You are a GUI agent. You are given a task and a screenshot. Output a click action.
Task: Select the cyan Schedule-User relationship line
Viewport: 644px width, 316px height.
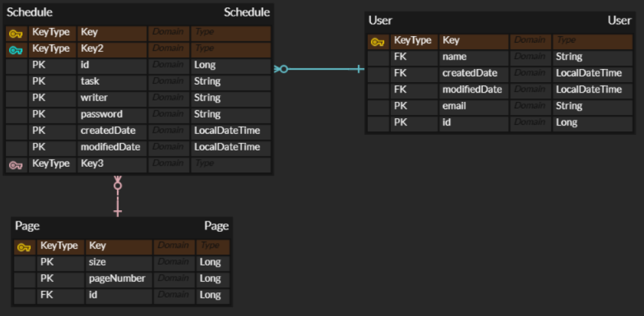coord(319,69)
